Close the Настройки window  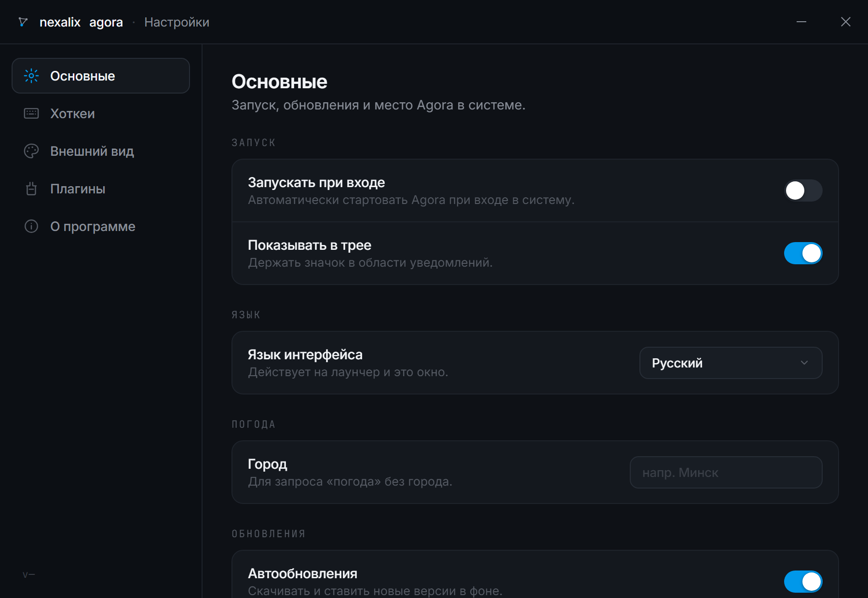tap(846, 22)
